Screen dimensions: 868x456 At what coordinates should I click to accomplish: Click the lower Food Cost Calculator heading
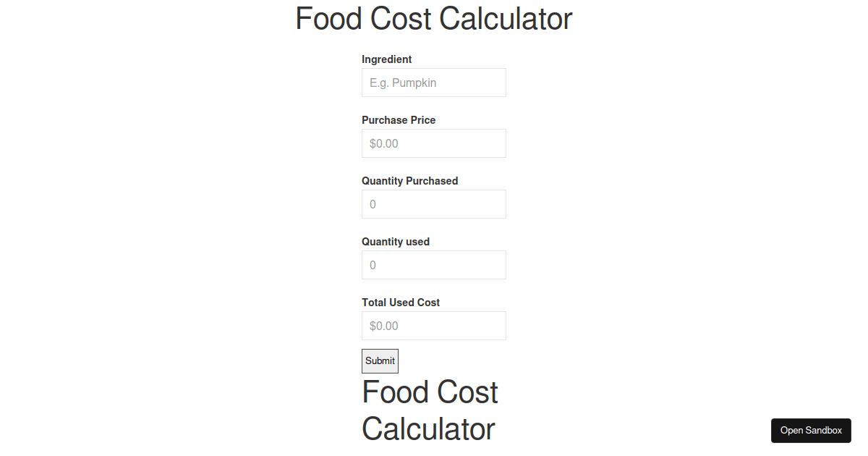click(430, 410)
